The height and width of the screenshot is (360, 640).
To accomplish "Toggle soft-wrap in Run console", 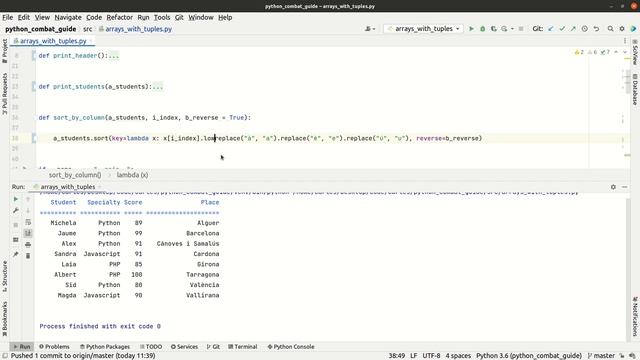I will pyautogui.click(x=28, y=222).
